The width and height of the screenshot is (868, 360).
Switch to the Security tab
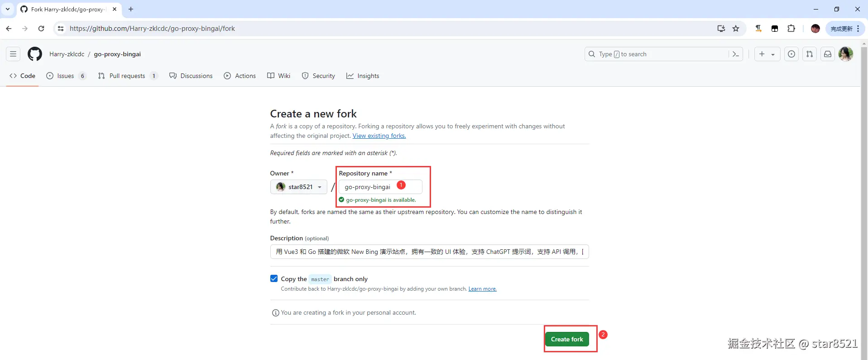pyautogui.click(x=318, y=76)
